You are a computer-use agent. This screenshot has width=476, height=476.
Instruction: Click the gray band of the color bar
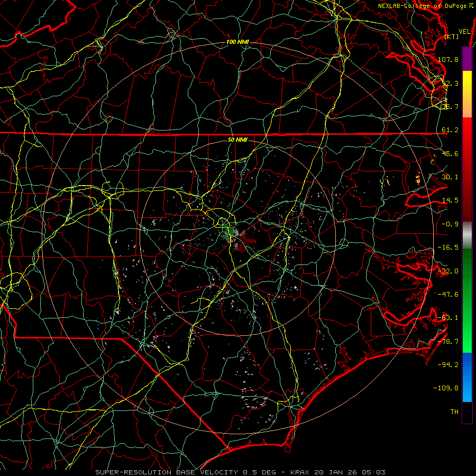click(x=467, y=235)
